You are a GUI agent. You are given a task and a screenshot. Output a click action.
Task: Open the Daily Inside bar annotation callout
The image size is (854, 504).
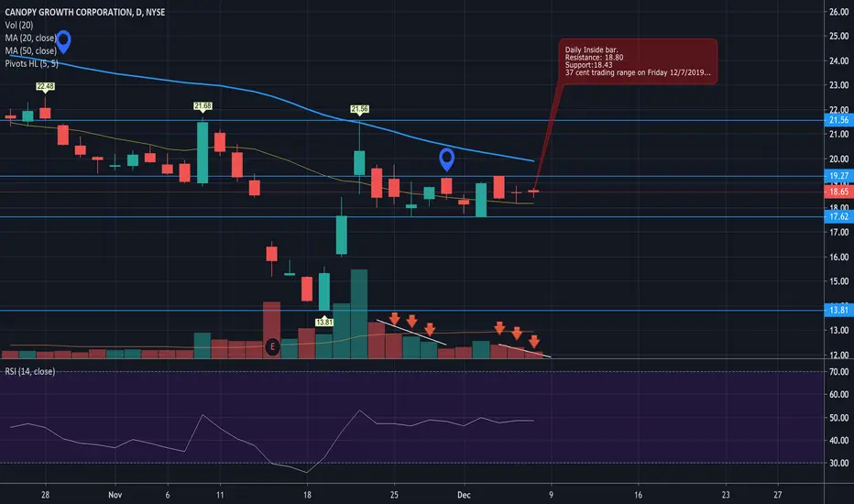pos(638,61)
